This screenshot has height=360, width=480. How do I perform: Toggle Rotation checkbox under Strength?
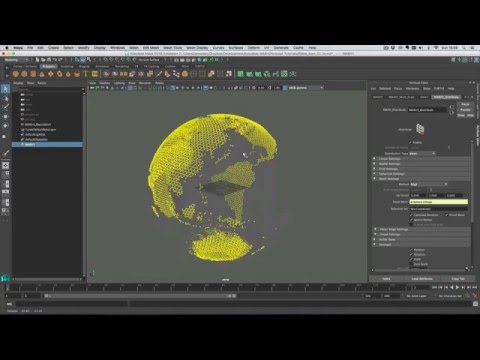[411, 254]
